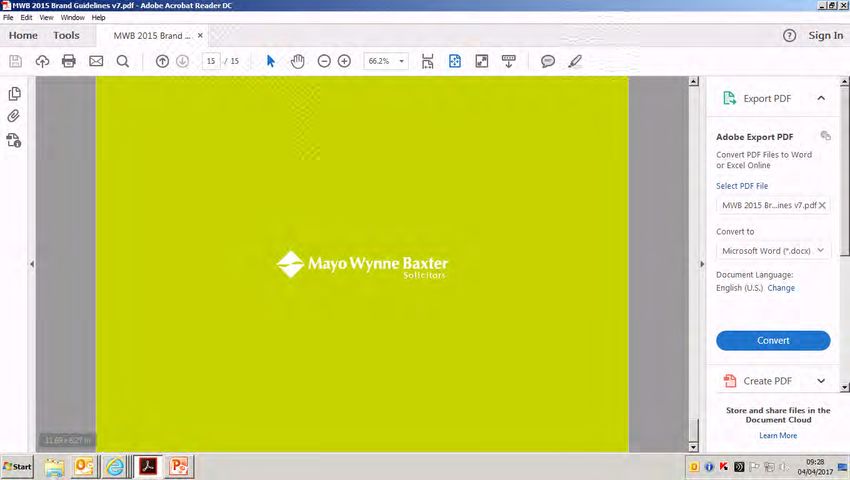Click the upload to cloud icon
The height and width of the screenshot is (480, 850).
coord(42,61)
